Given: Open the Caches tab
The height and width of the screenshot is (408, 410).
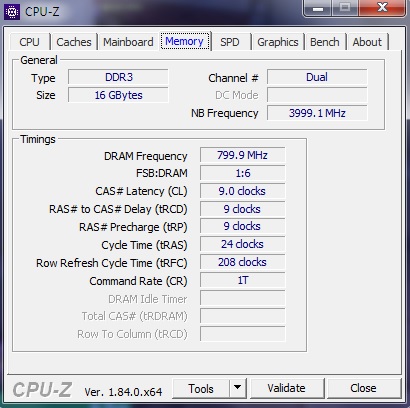Looking at the screenshot, I should click(x=74, y=42).
